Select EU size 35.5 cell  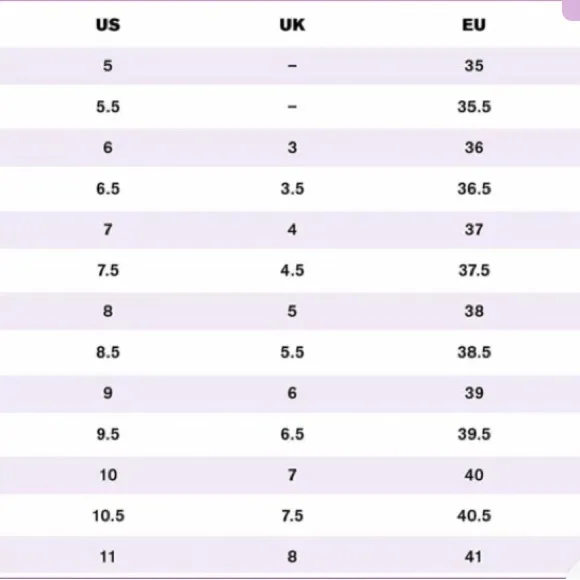[474, 107]
